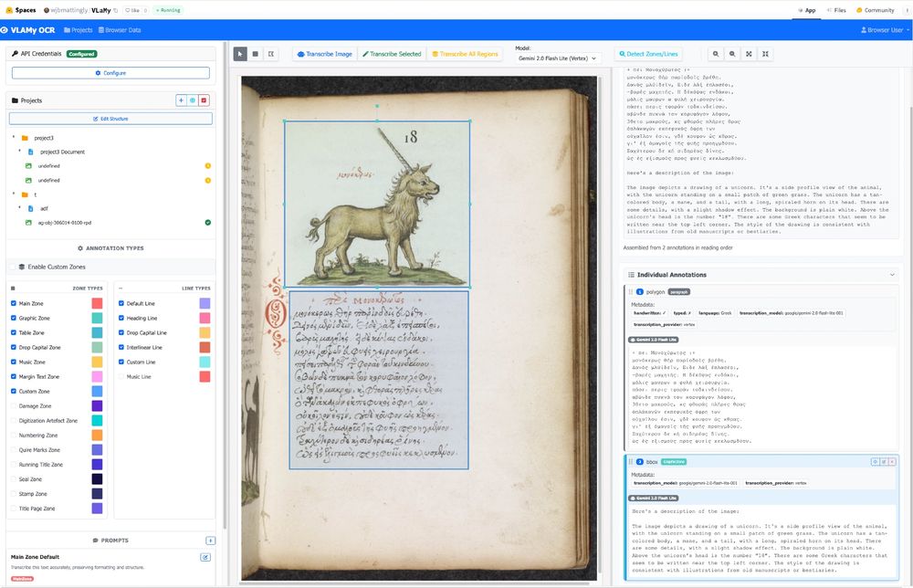913x588 pixels.
Task: Click the Main Zone red color swatch
Action: click(x=98, y=303)
